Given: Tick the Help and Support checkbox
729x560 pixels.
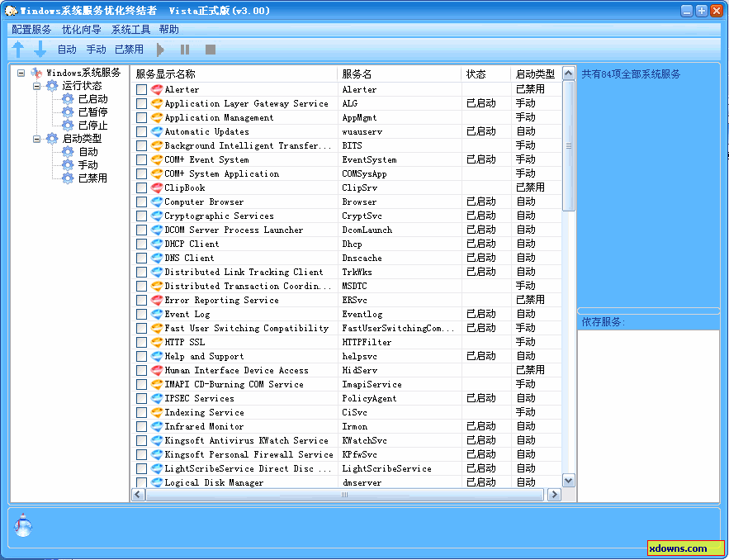Looking at the screenshot, I should (x=141, y=356).
